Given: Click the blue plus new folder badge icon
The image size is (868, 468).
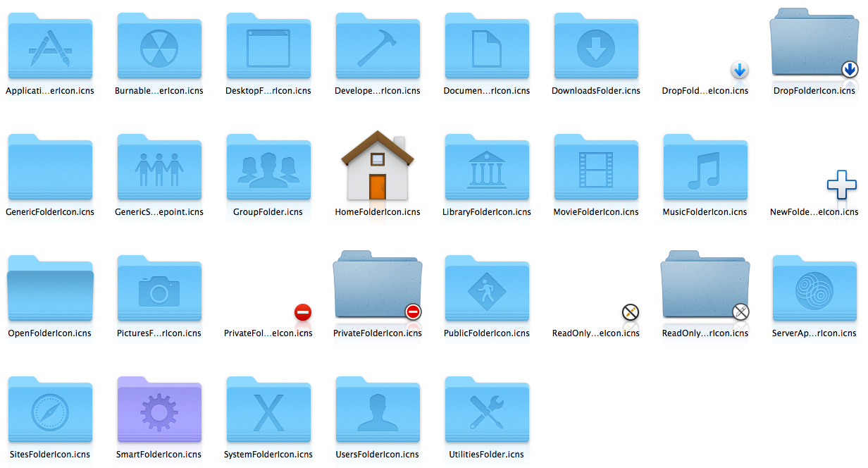Looking at the screenshot, I should 841,185.
